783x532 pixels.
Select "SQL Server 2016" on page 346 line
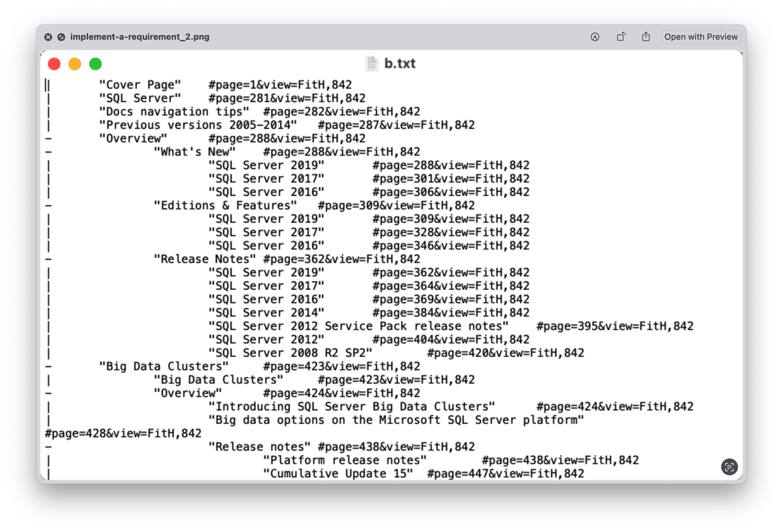click(x=266, y=245)
